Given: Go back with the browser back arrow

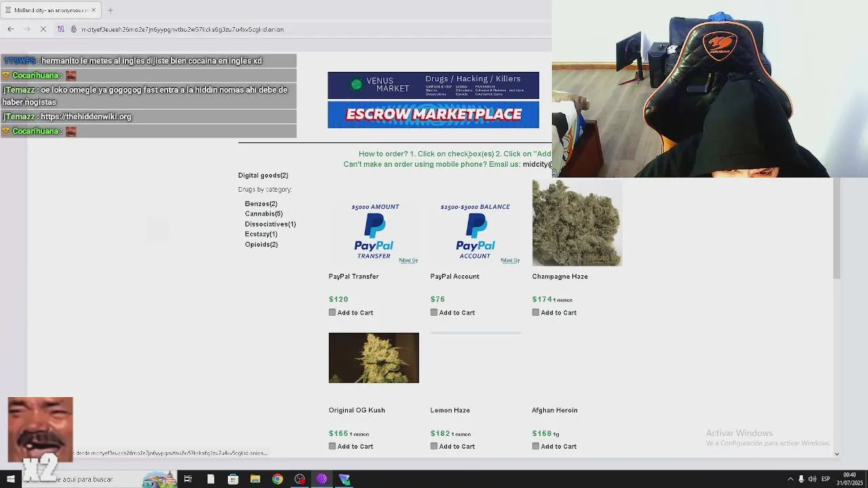Looking at the screenshot, I should [x=11, y=29].
